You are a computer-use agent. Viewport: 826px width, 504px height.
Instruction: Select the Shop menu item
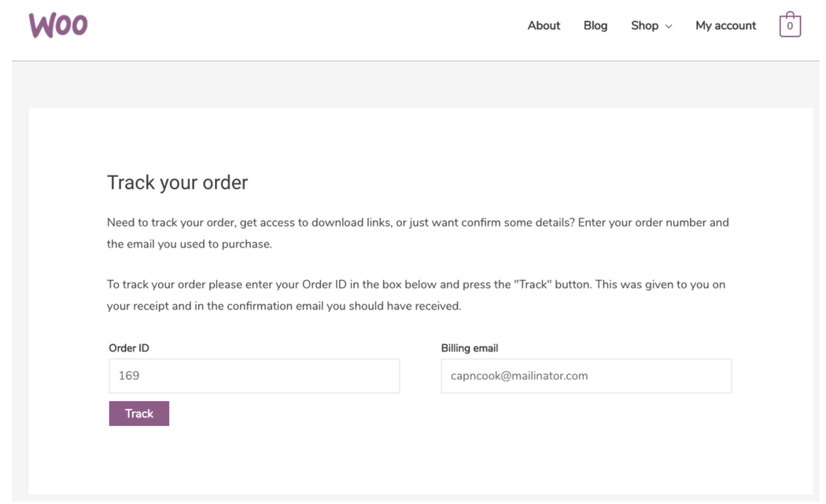coord(644,26)
